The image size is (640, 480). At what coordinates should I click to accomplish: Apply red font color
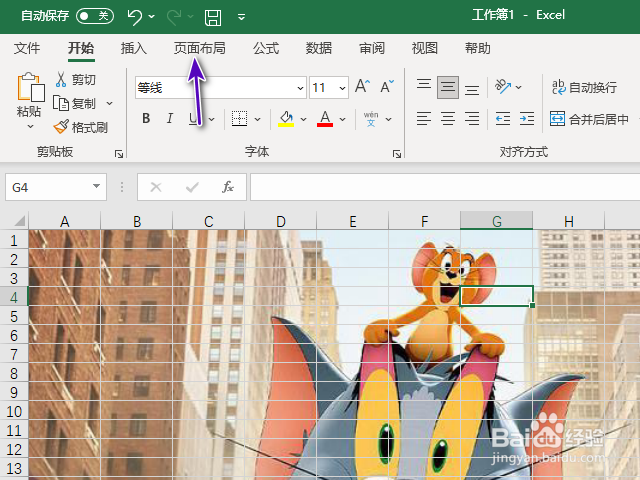(325, 119)
